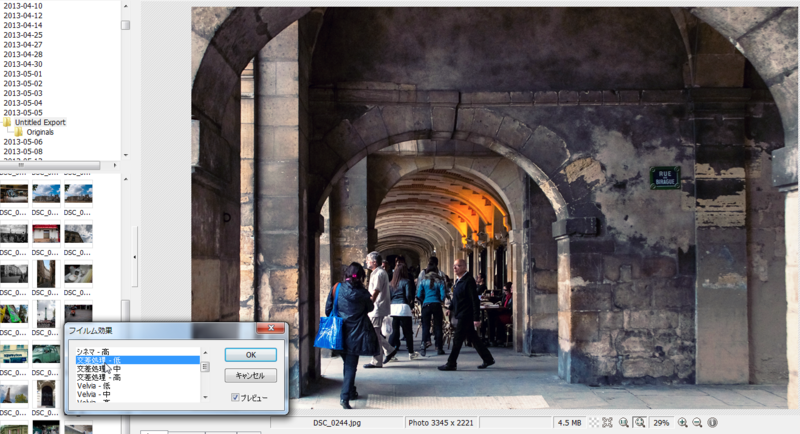Click folder tree scroll up arrow

tap(126, 6)
